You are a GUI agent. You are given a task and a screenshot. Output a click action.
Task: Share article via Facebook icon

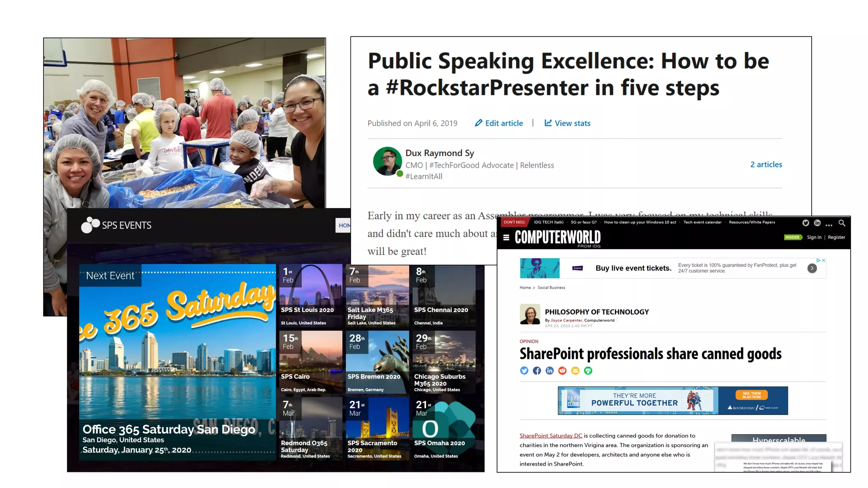(537, 371)
